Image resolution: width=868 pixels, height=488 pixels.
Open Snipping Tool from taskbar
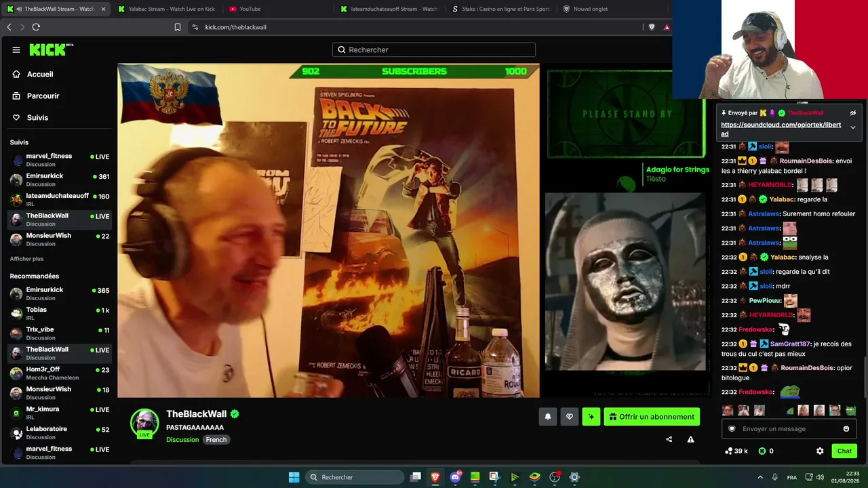[x=494, y=477]
